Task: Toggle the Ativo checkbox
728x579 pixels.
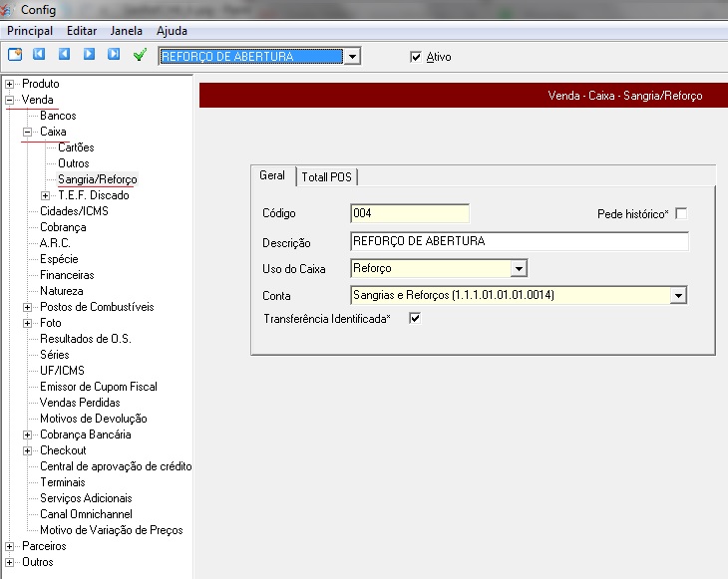Action: click(x=416, y=57)
